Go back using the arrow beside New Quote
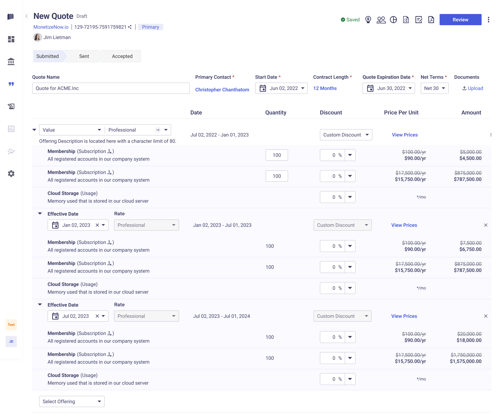The height and width of the screenshot is (420, 504). coord(27,16)
